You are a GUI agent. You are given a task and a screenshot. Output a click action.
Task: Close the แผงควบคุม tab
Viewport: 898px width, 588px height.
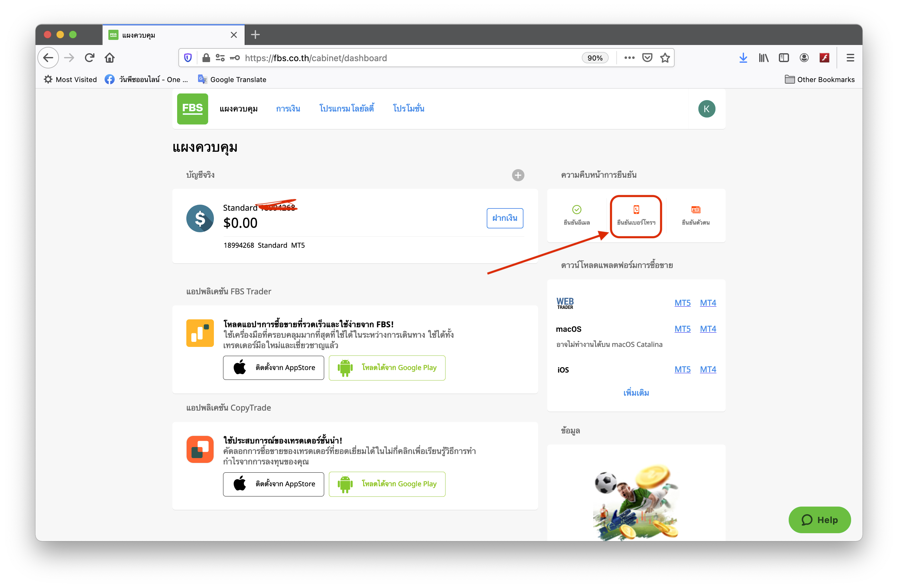pos(234,35)
